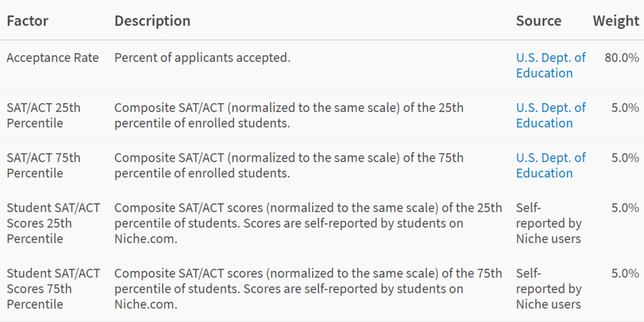This screenshot has width=644, height=322.
Task: Click 'Self-reported by Niche users' in Student 25th Percentile row
Action: click(548, 223)
